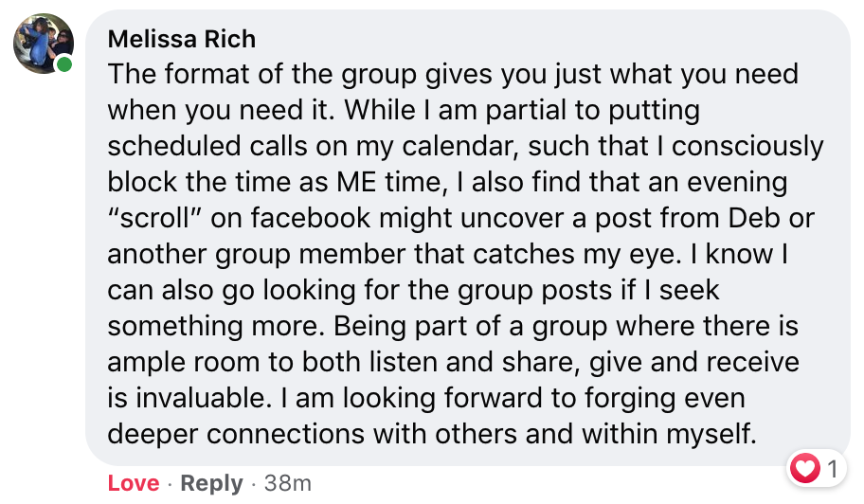Open Melissa Rich's profile picture
864x504 pixels.
click(x=41, y=43)
